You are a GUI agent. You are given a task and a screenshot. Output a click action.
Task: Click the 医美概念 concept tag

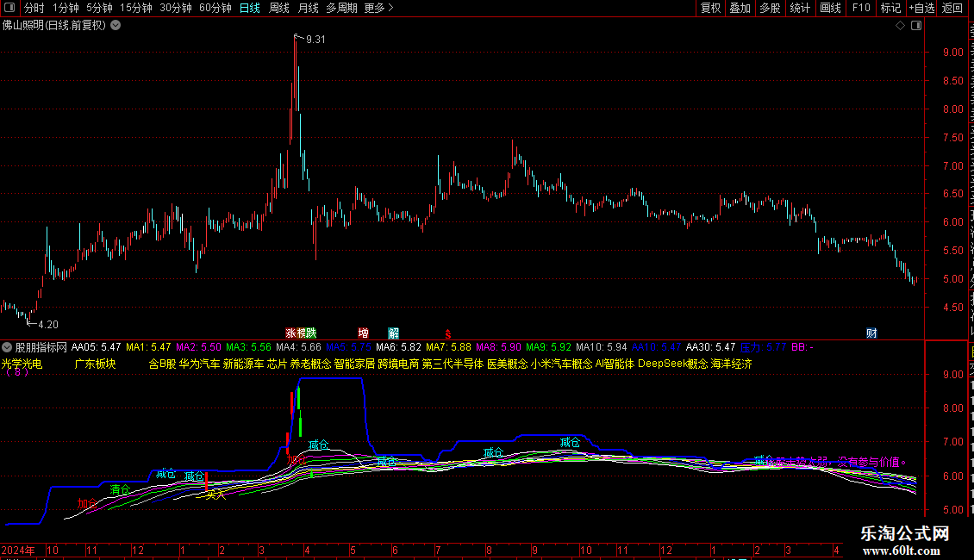[508, 364]
